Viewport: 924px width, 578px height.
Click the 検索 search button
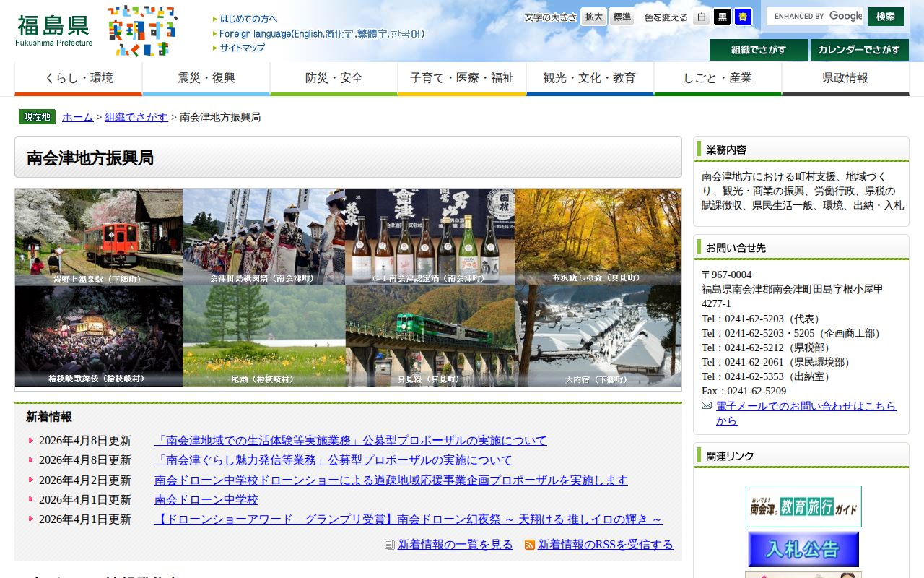886,16
